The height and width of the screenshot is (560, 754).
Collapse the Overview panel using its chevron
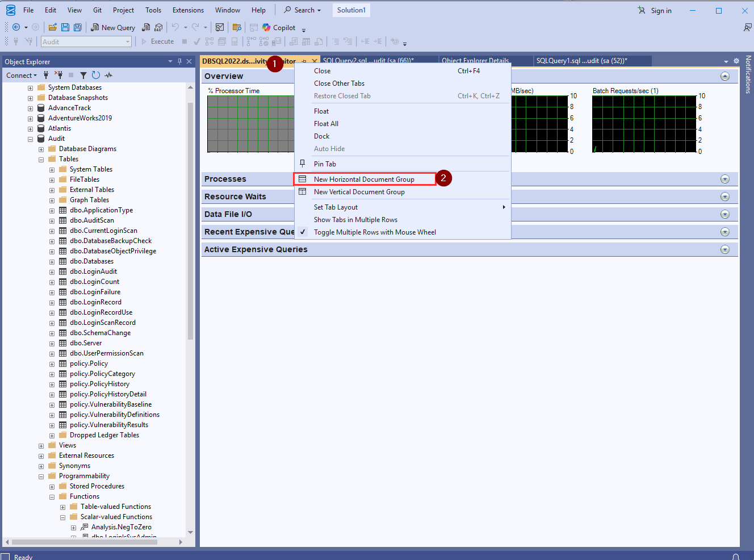(725, 75)
